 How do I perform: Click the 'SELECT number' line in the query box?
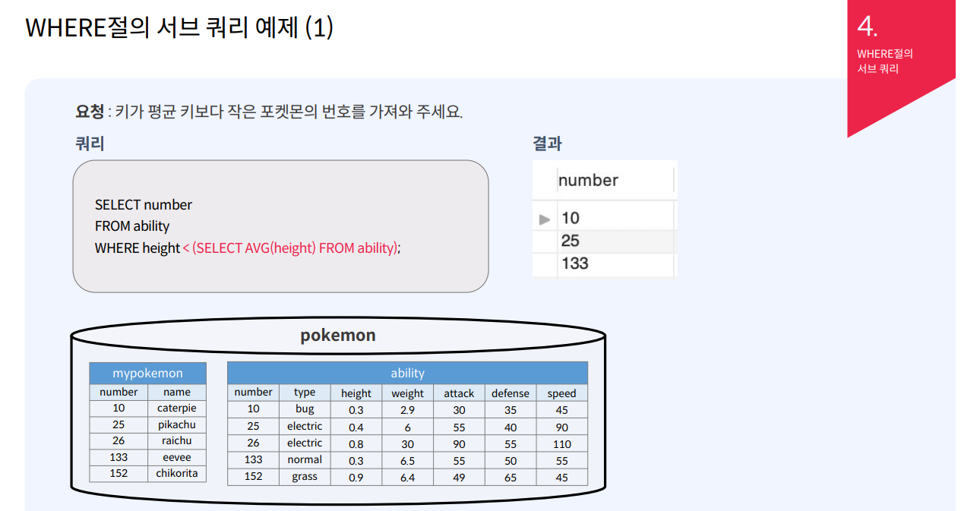pyautogui.click(x=144, y=205)
